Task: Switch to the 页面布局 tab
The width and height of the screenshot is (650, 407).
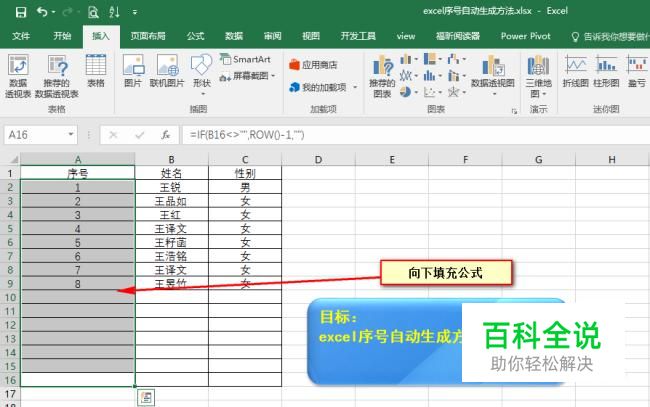Action: [x=148, y=36]
